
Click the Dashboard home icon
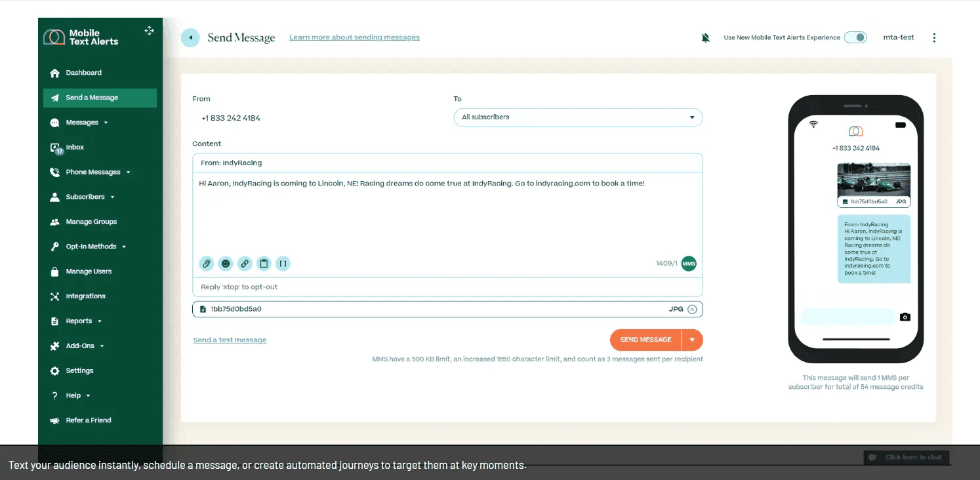[55, 73]
